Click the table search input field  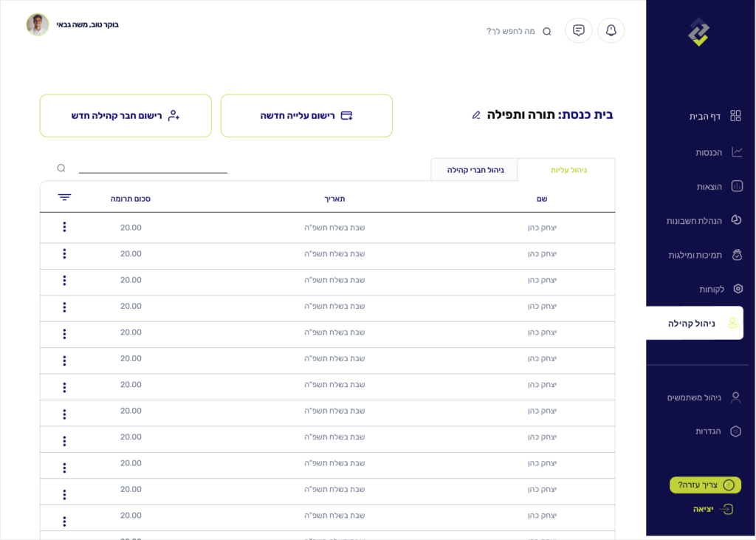[153, 167]
